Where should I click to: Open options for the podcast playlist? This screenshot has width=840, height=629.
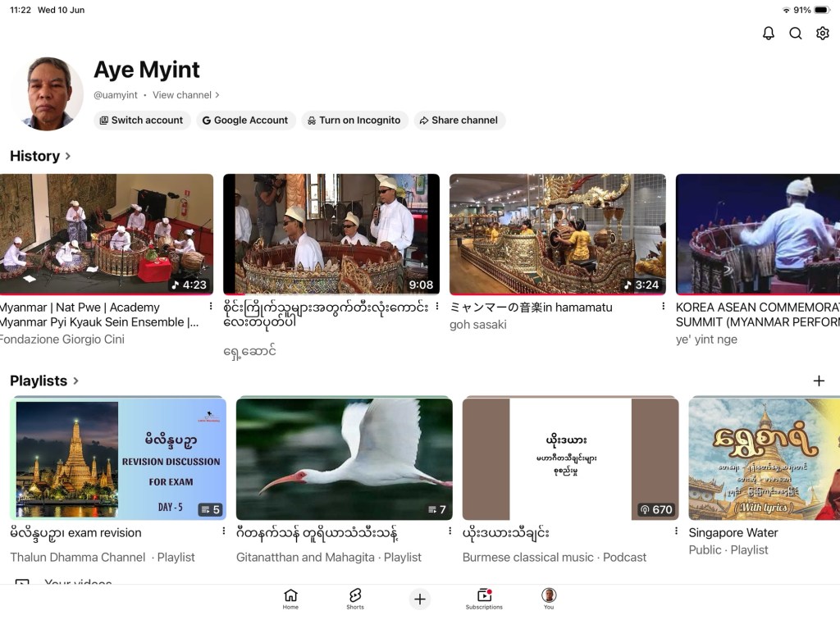tap(676, 531)
